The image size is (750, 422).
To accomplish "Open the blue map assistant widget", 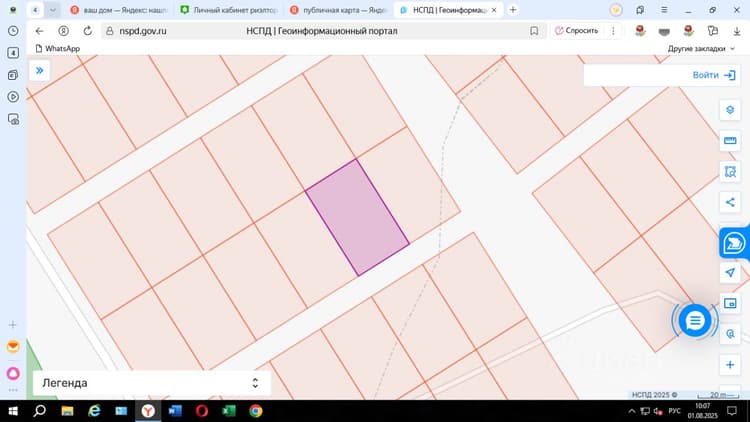I will (734, 243).
